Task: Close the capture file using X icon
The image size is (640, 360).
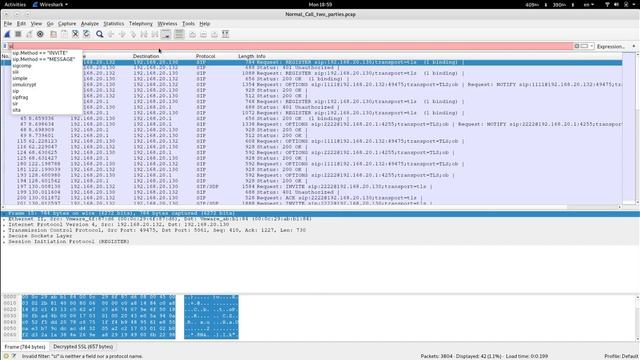Action: coord(75,34)
